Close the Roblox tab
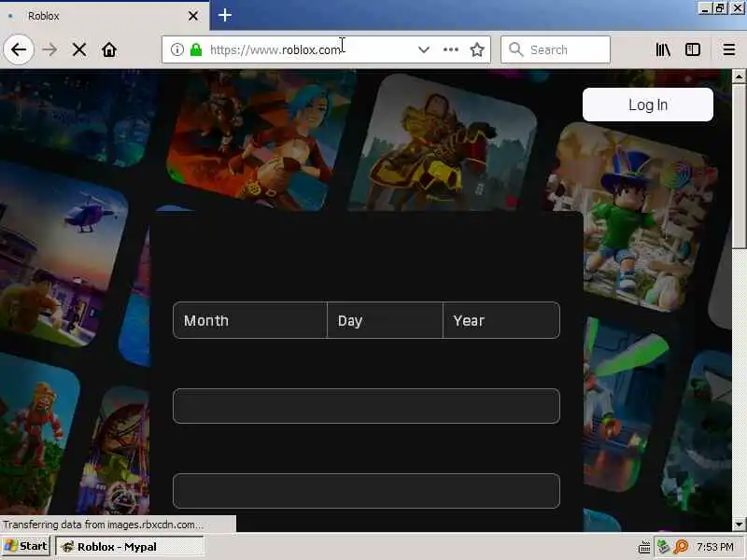 tap(193, 16)
